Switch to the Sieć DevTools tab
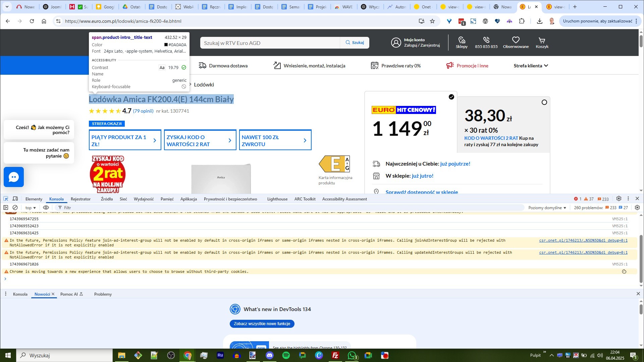Screen dimensions: 644x362 123,199
